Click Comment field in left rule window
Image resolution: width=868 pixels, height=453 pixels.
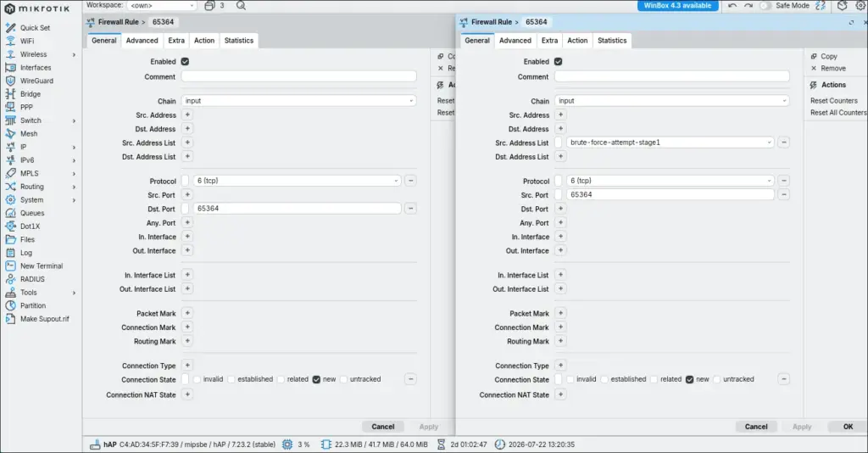coord(299,76)
